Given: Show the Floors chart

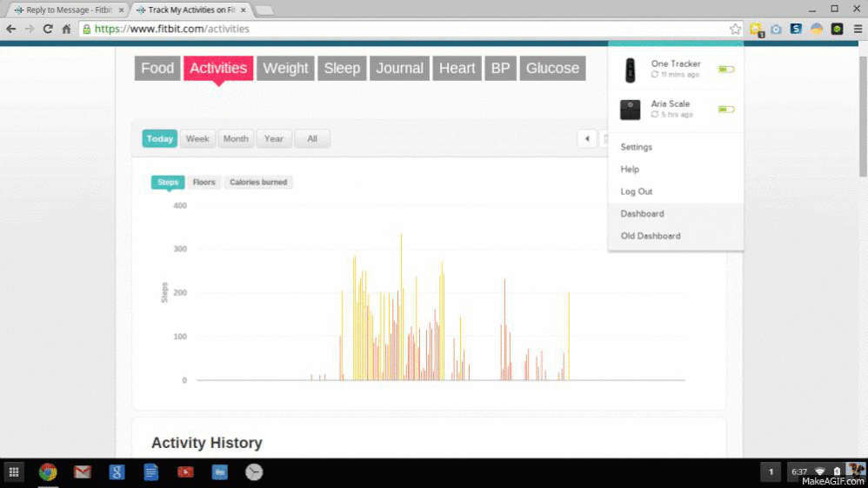Looking at the screenshot, I should tap(204, 182).
